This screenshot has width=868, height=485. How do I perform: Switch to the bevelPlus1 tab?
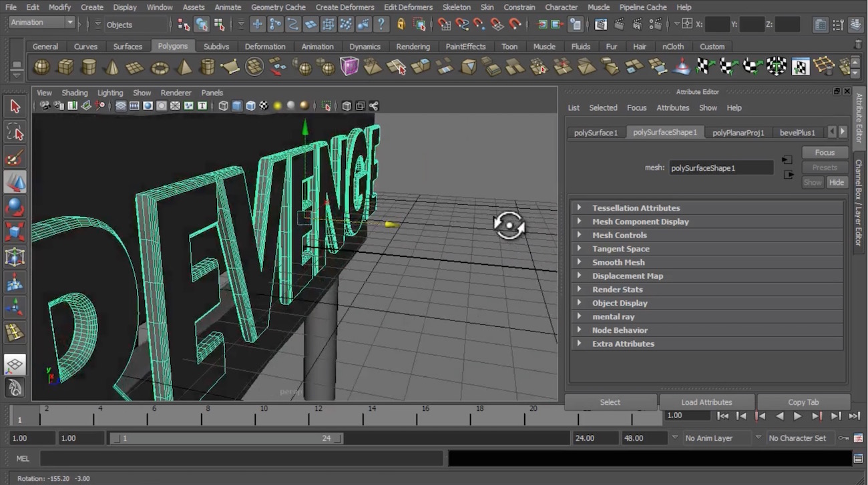click(797, 133)
